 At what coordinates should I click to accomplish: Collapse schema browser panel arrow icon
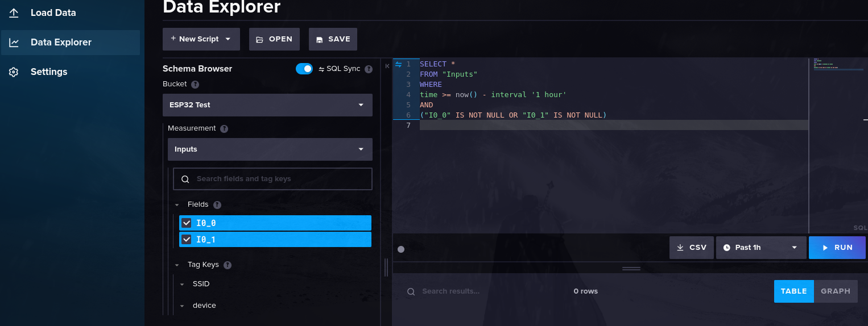(x=387, y=66)
